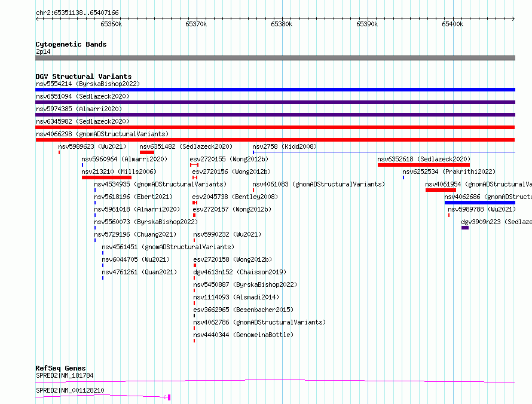Click the 65390k ruler position label
532x404 pixels.
(367, 24)
